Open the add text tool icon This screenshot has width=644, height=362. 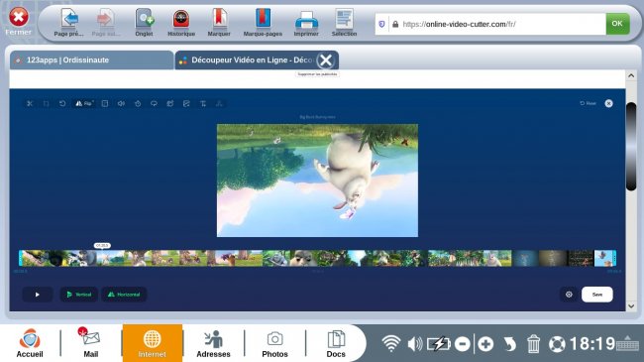(203, 104)
